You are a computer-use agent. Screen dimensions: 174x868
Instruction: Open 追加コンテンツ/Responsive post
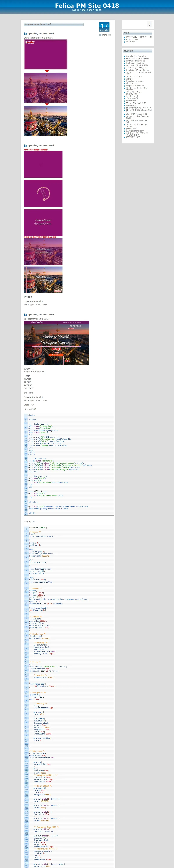tap(137, 59)
